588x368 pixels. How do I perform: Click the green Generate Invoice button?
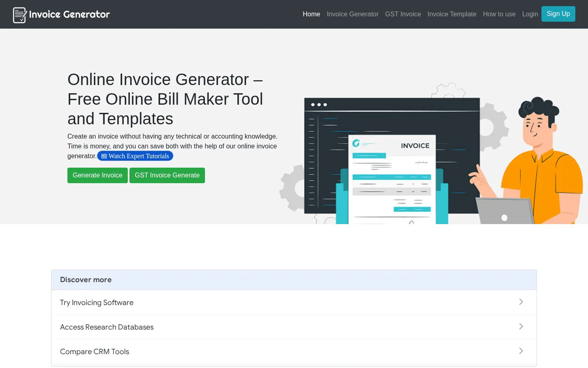click(x=98, y=175)
